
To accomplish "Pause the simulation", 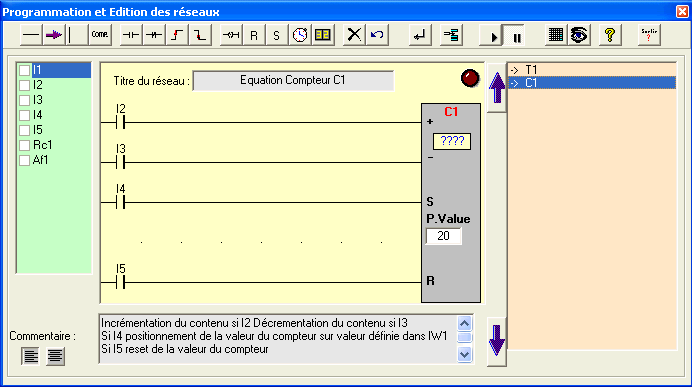I will [514, 35].
